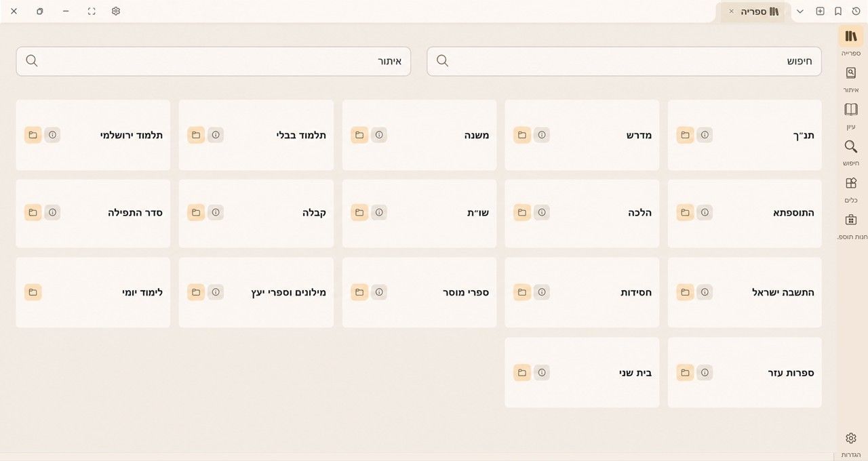The height and width of the screenshot is (461, 868).
Task: Toggle fullscreen mode icon in title bar
Action: pos(92,12)
